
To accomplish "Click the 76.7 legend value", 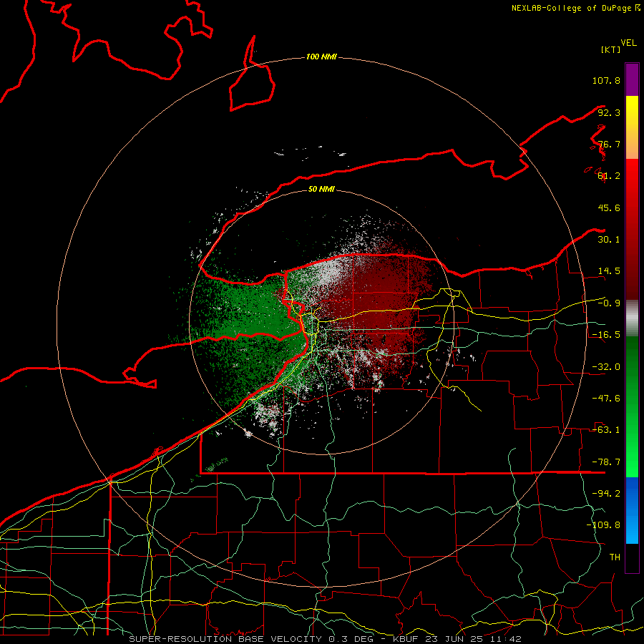I will tap(609, 144).
